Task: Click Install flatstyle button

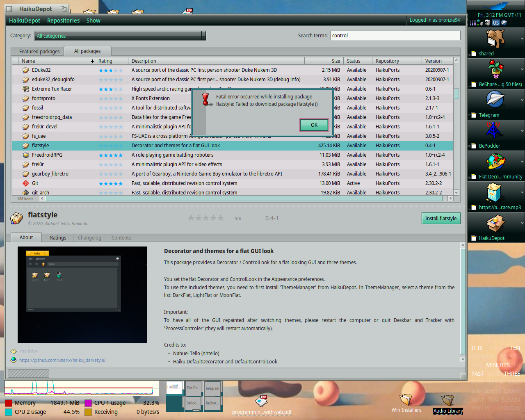Action: pos(441,219)
